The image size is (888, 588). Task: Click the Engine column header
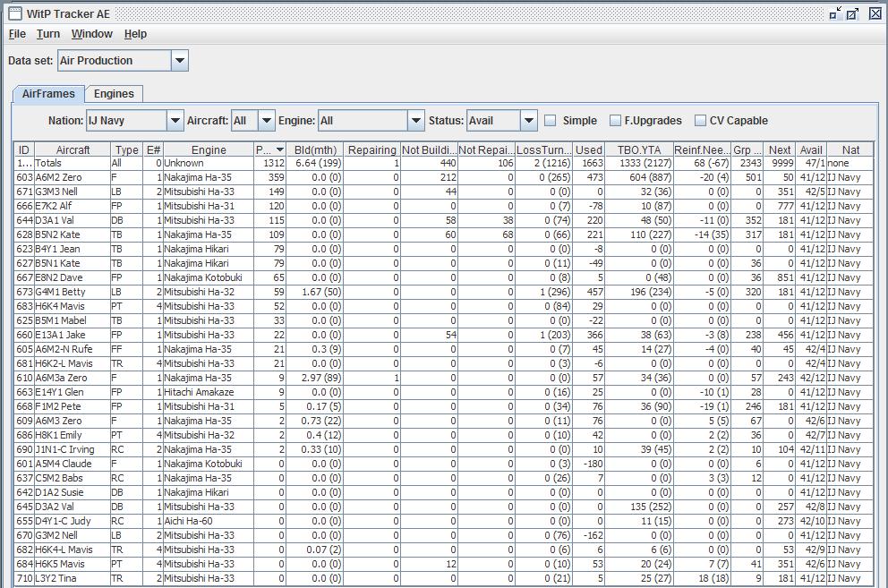(209, 149)
